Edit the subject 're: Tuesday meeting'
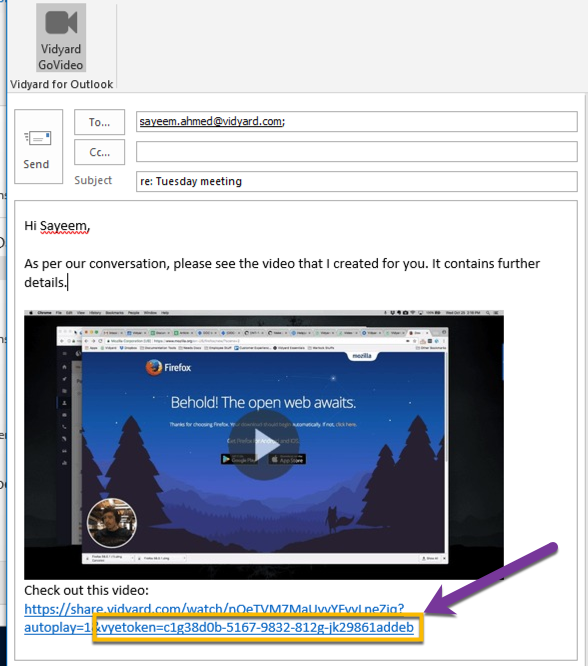Viewport: 588px width, 666px height. 356,181
